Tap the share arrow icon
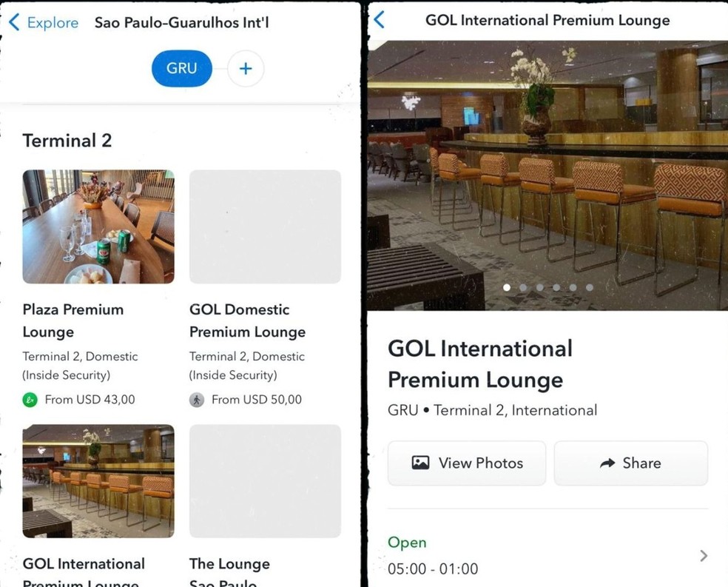This screenshot has width=728, height=587. 608,463
